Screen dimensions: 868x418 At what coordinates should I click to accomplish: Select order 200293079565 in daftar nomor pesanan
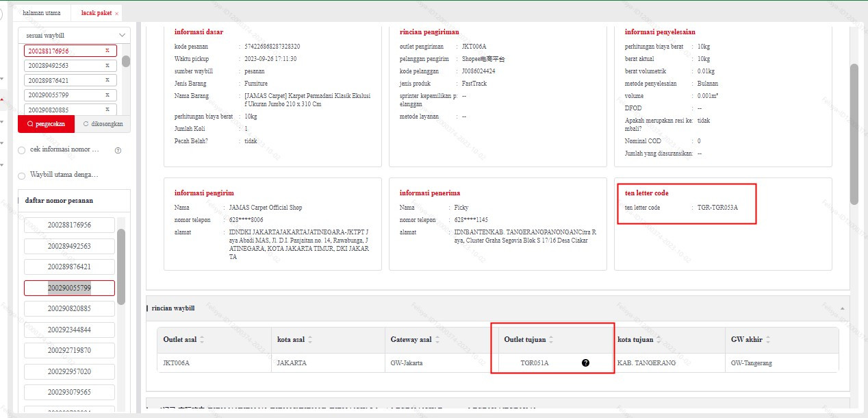pos(69,392)
